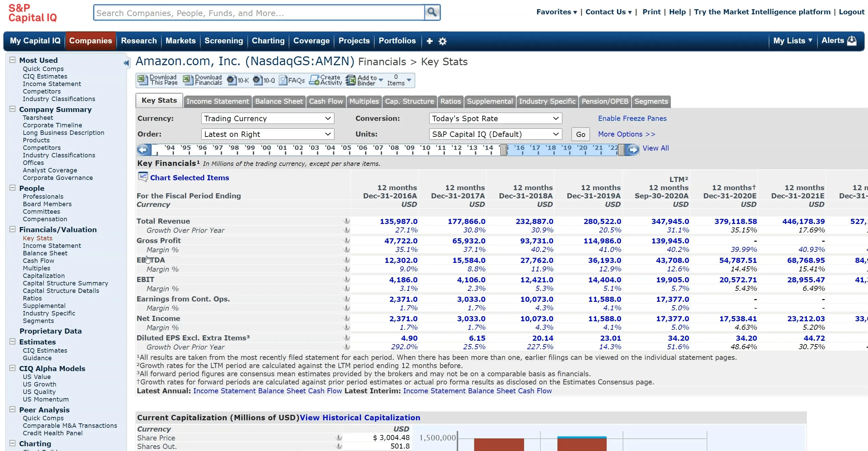
Task: Open the 10-K filing icon
Action: (x=232, y=80)
